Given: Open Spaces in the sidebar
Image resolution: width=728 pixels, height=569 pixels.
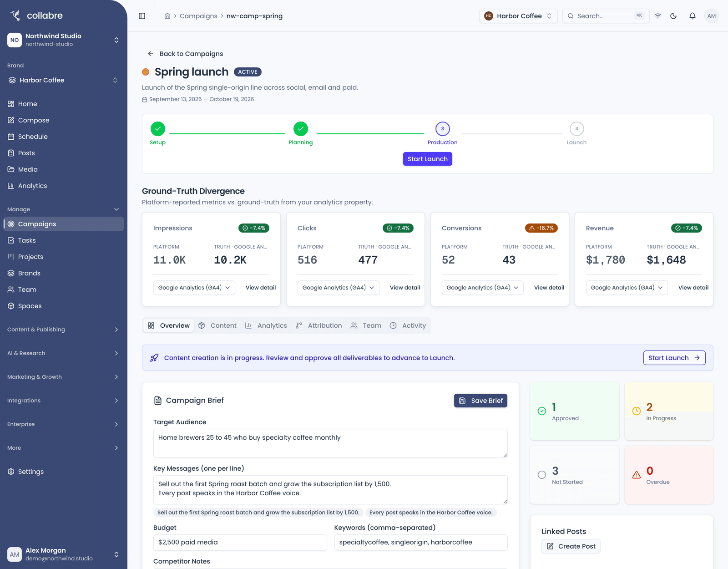Looking at the screenshot, I should [x=64, y=306].
